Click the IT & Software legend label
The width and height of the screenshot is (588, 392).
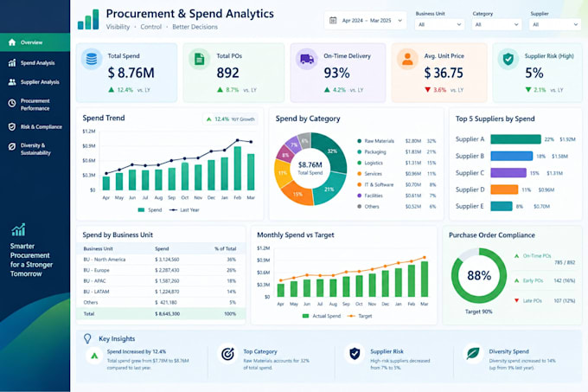point(379,184)
